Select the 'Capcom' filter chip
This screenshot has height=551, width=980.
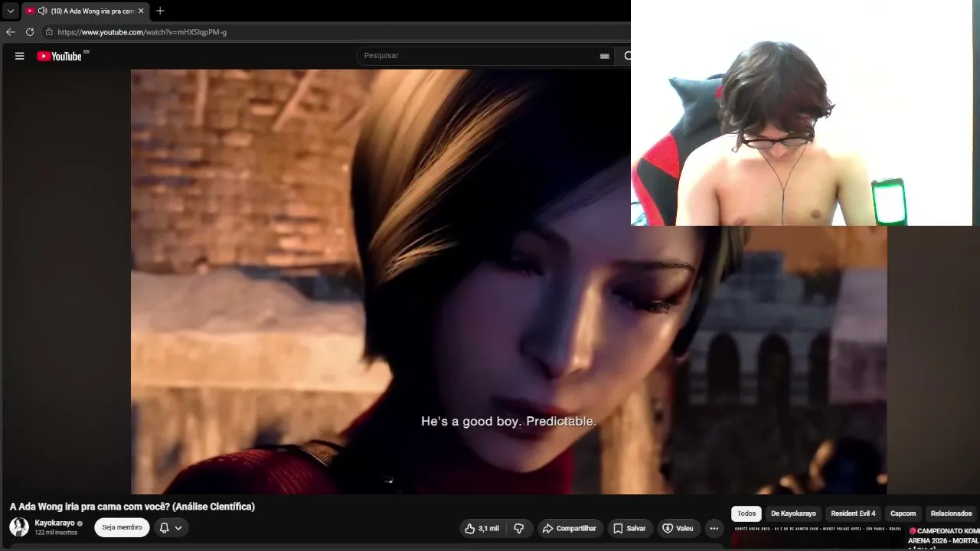903,514
